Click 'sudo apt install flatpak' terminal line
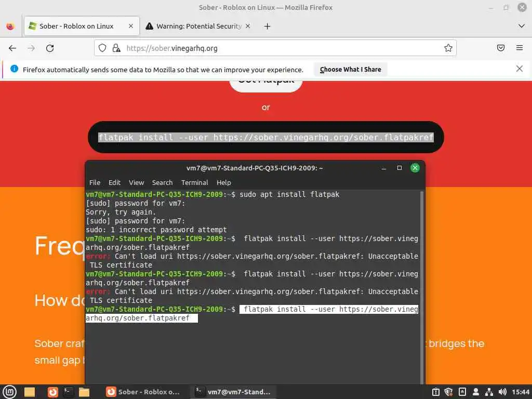Screen dimensions: 532x399 [289, 194]
